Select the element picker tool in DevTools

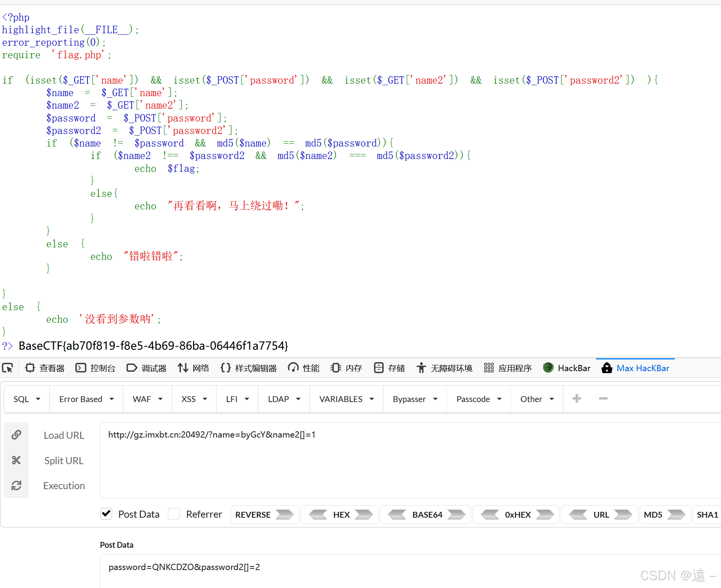(8, 368)
